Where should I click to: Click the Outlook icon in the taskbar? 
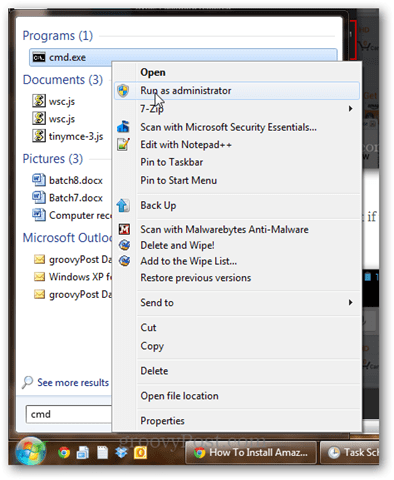pyautogui.click(x=140, y=453)
